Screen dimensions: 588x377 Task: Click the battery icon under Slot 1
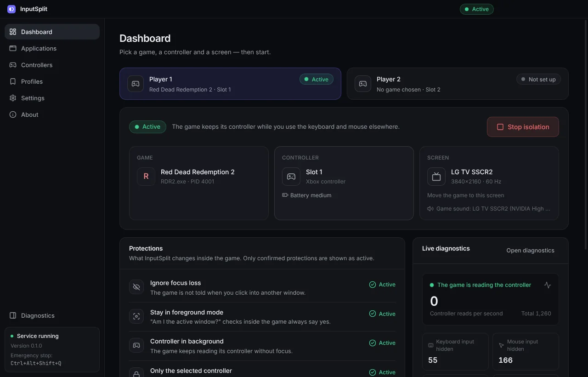[x=285, y=195]
